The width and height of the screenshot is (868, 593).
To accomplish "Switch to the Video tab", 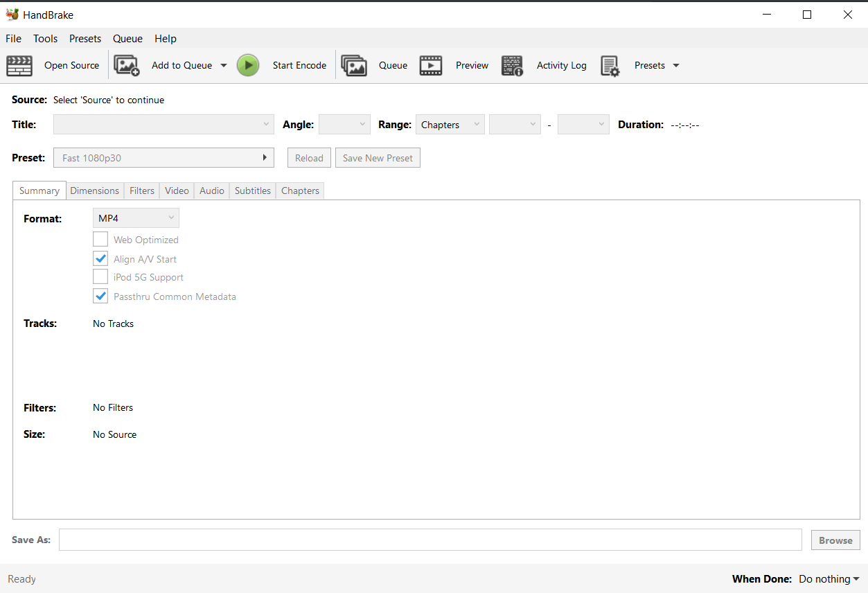I will (x=176, y=191).
